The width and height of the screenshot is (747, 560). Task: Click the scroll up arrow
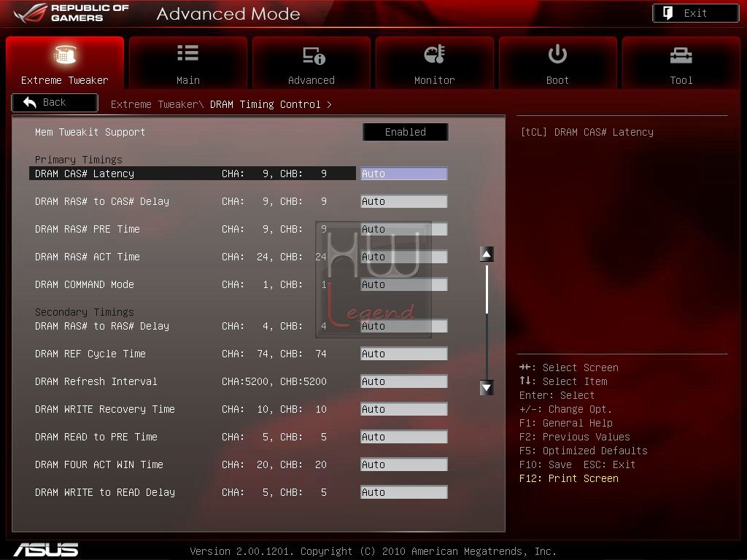coord(487,254)
